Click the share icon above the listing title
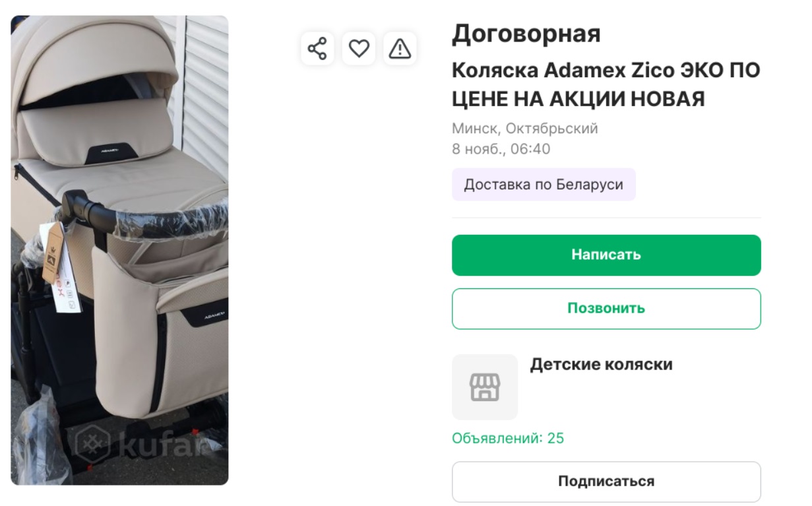This screenshot has width=812, height=506. click(x=317, y=47)
